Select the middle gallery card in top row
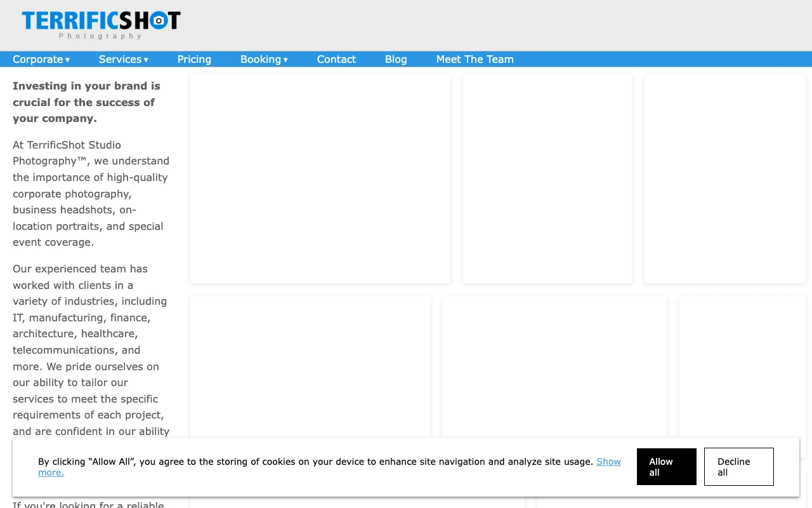Screen dimensions: 812x508 pos(547,178)
